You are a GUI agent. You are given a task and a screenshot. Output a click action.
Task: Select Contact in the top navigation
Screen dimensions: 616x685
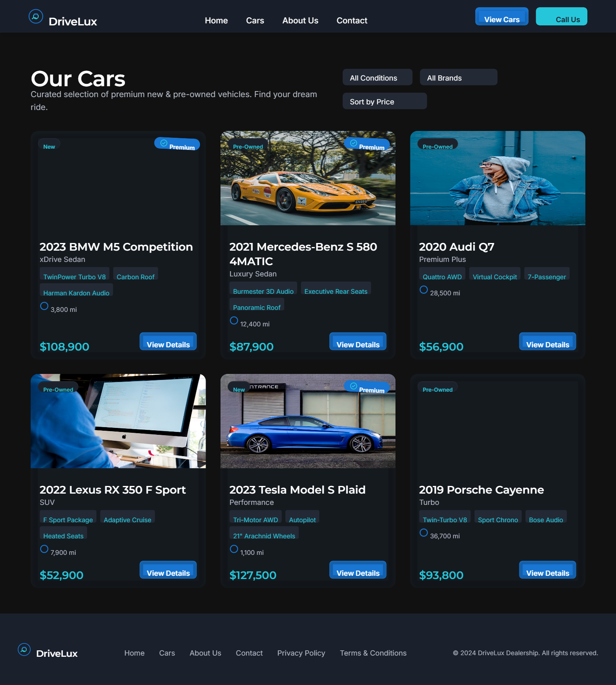[x=352, y=21]
